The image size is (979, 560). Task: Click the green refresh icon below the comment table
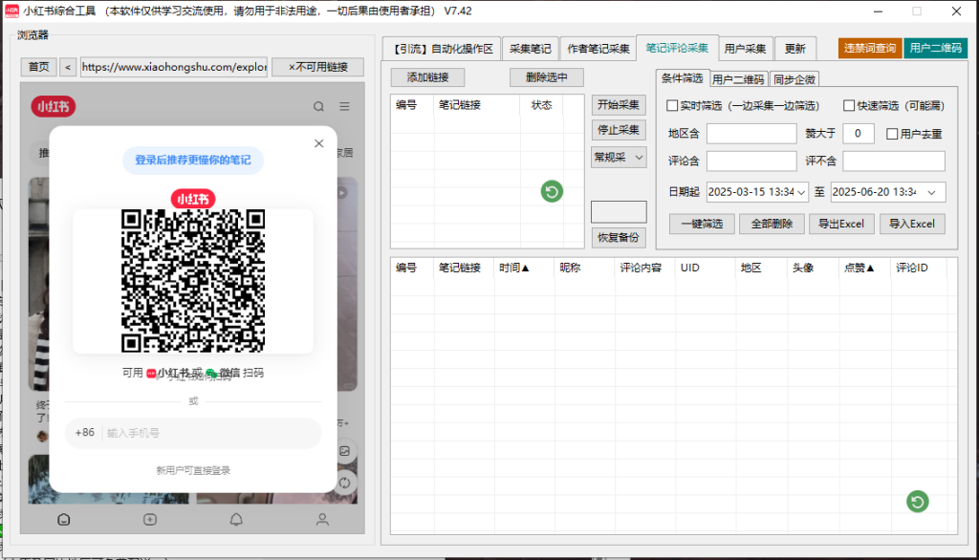917,501
